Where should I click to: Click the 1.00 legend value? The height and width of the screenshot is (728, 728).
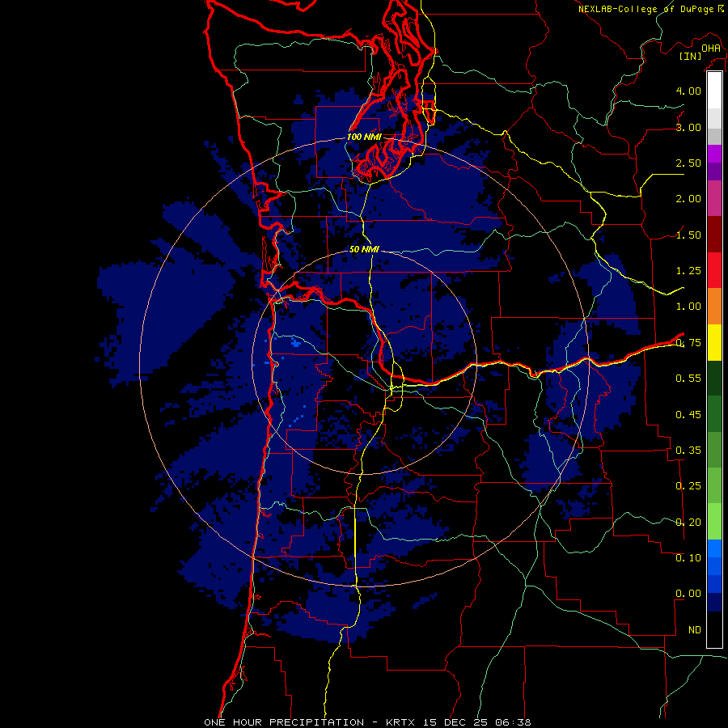pos(688,307)
